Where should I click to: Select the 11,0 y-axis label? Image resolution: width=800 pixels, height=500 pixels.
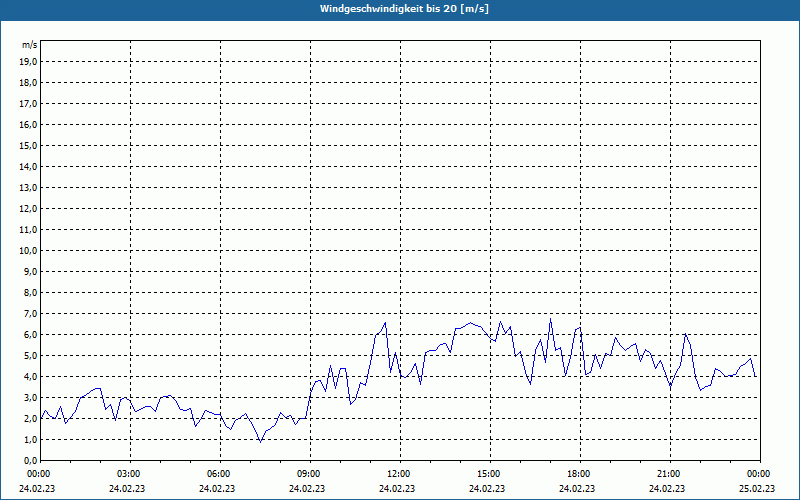pyautogui.click(x=28, y=230)
